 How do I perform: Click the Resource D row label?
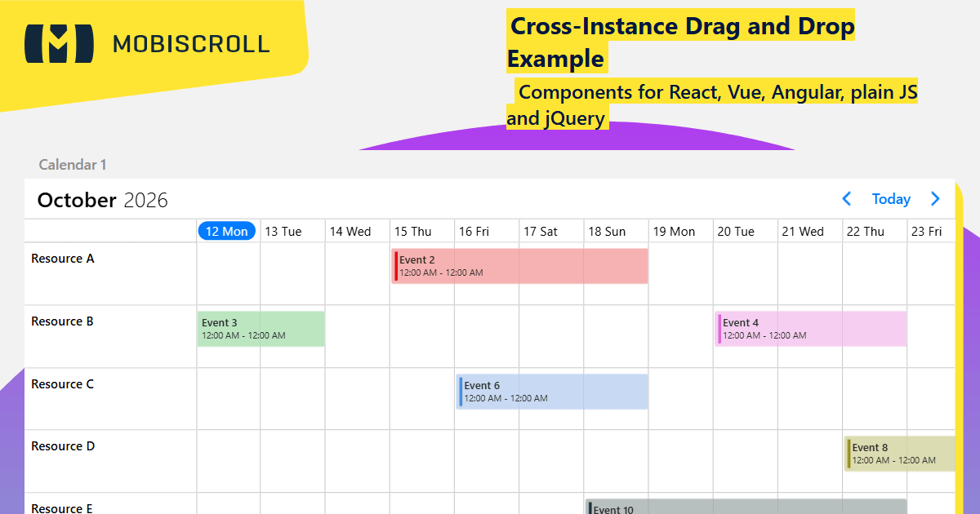pos(63,446)
